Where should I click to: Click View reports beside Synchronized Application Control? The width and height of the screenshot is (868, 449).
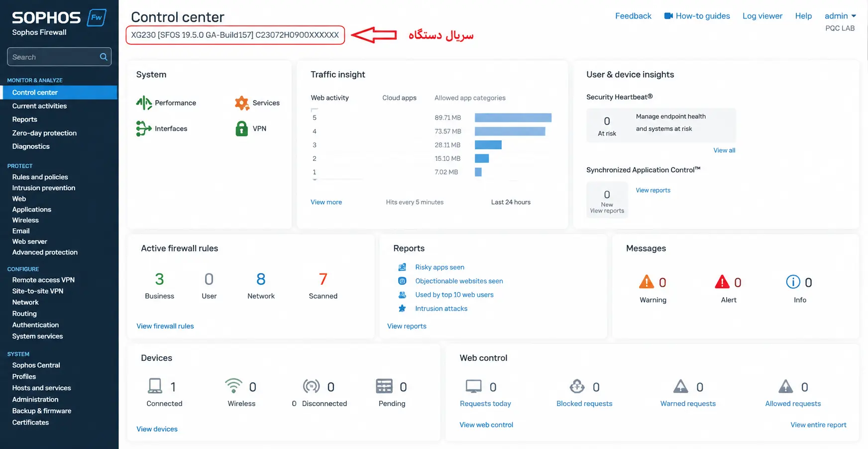pos(653,190)
